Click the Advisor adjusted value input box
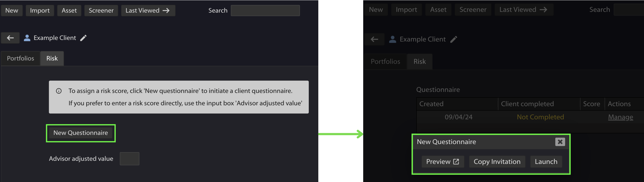The width and height of the screenshot is (644, 182). coord(129,159)
